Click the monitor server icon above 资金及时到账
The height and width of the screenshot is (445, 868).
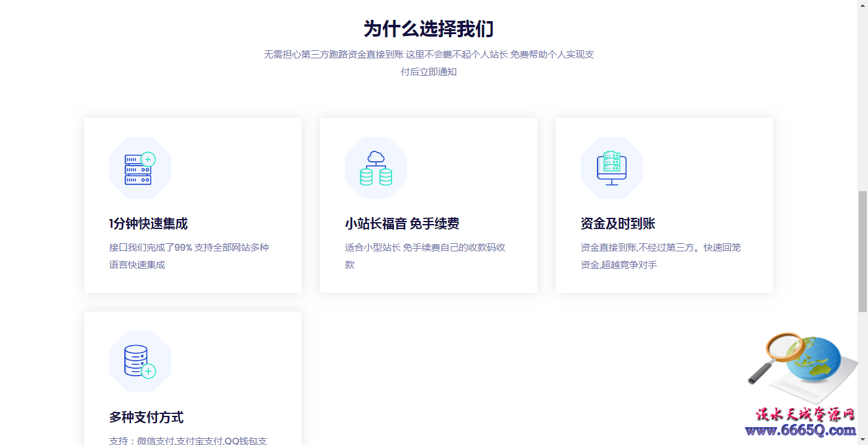coord(612,168)
